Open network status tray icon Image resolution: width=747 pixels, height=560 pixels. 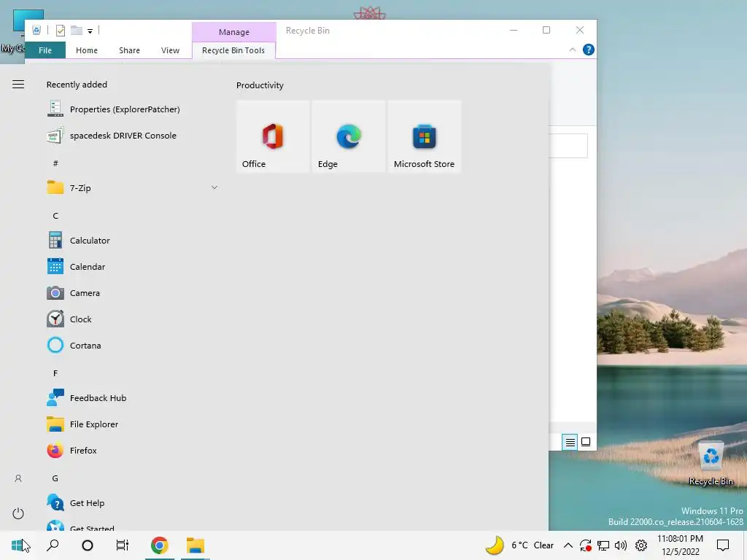(603, 545)
